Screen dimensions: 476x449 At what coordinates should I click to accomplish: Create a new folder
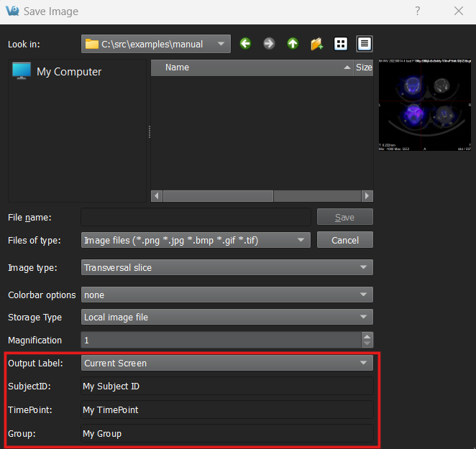coord(316,44)
